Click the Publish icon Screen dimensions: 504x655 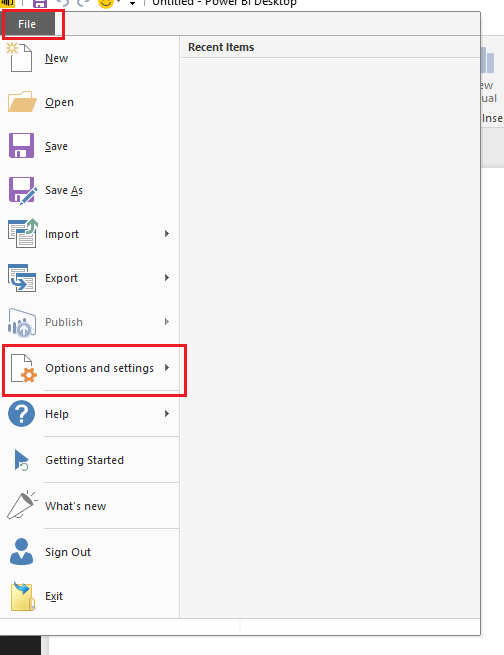click(22, 322)
